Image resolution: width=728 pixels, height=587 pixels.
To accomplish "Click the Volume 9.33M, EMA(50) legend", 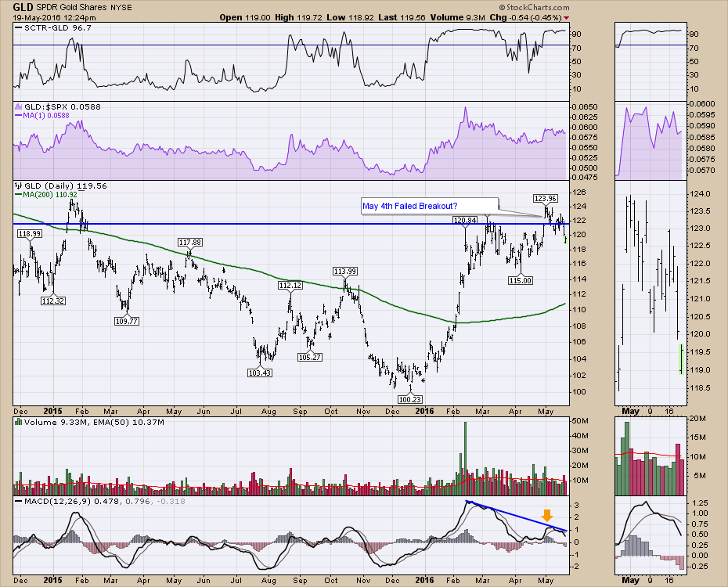I will point(89,423).
